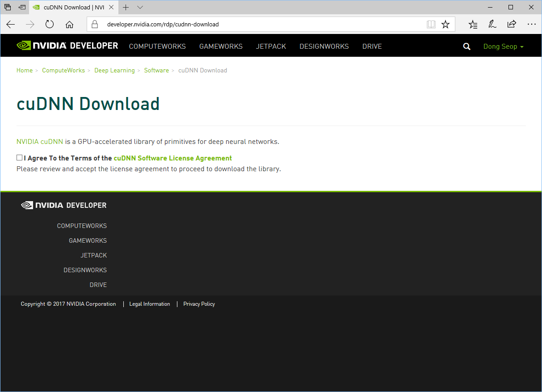Click the padlock site security icon
The height and width of the screenshot is (392, 542).
94,24
